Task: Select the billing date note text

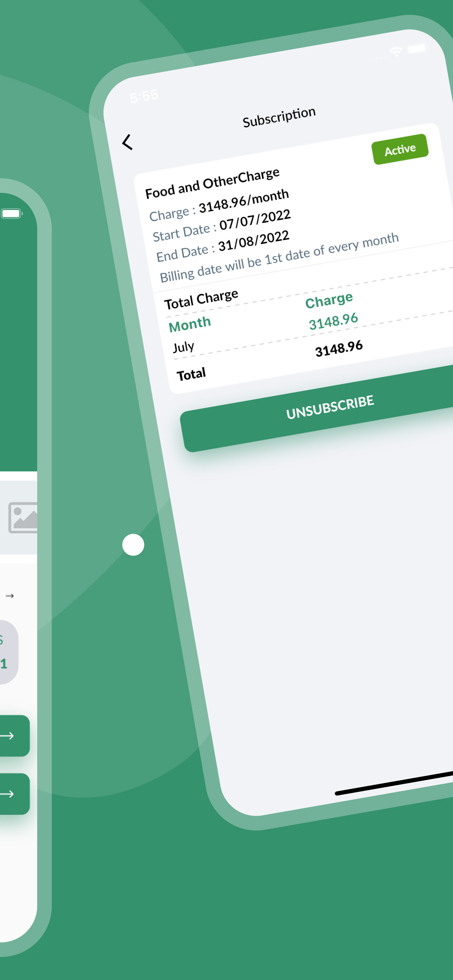Action: 279,257
